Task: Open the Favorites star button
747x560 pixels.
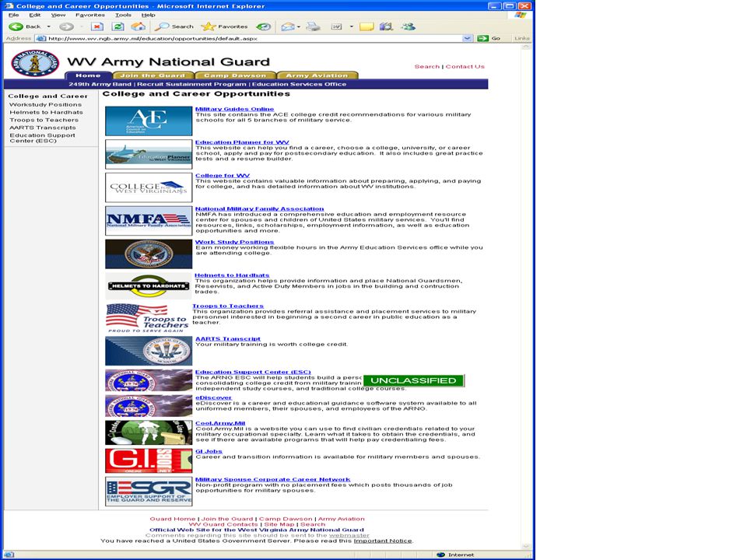Action: coord(224,26)
